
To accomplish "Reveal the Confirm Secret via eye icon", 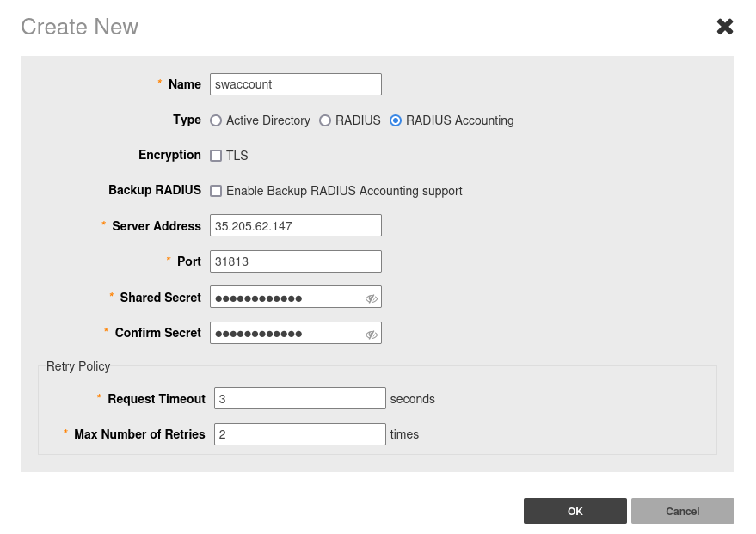I will (x=371, y=334).
